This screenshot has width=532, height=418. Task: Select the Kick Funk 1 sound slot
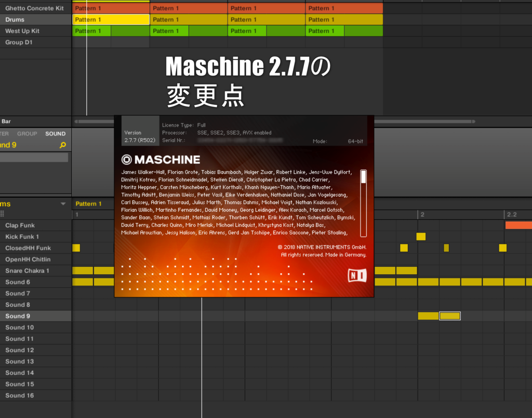(x=22, y=237)
